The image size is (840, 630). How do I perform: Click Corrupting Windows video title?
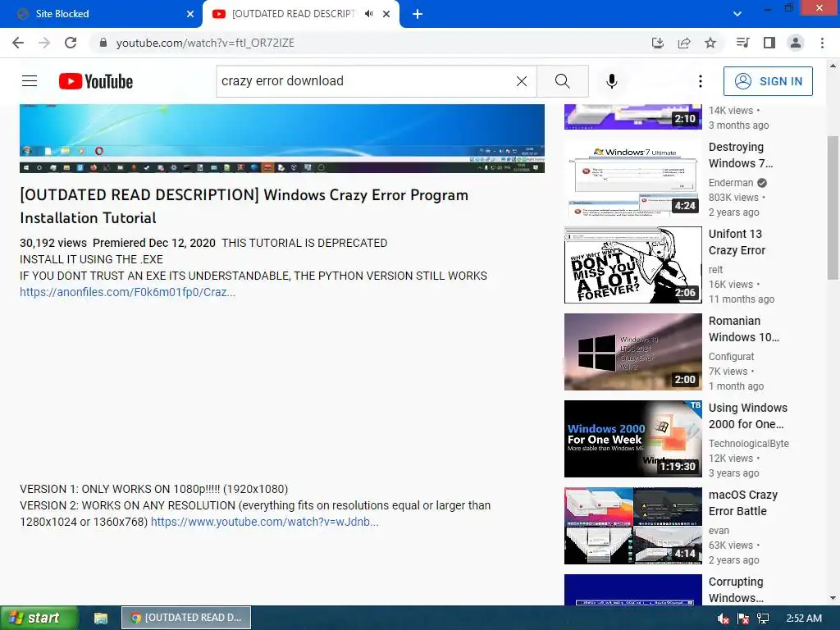point(736,590)
